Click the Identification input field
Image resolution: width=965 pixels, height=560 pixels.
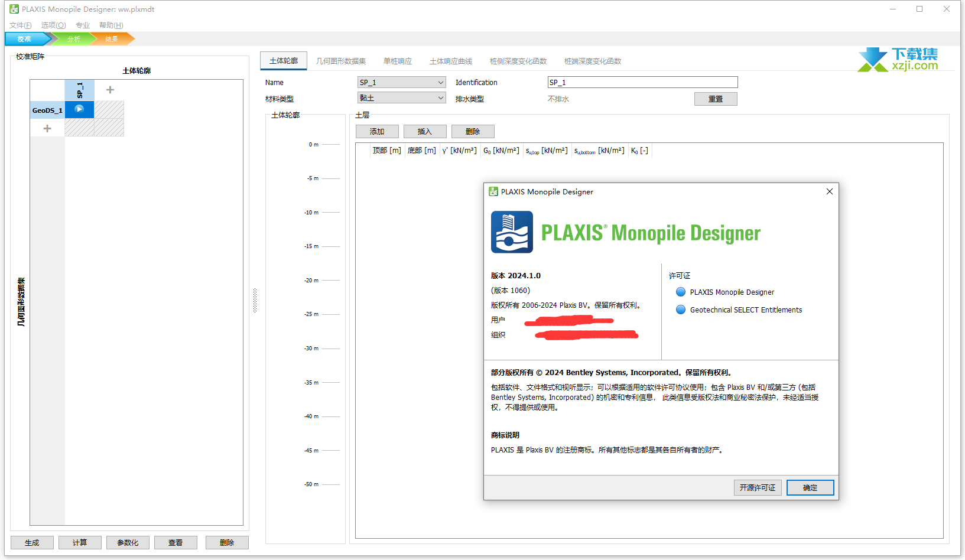(643, 82)
